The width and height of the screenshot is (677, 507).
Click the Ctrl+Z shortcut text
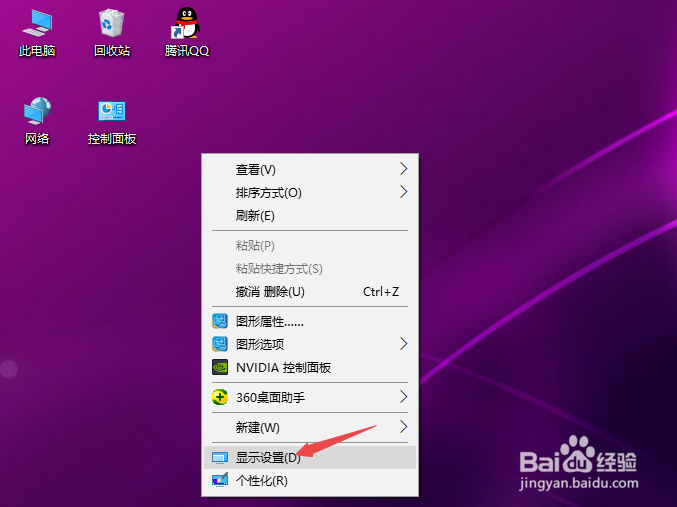click(x=381, y=292)
